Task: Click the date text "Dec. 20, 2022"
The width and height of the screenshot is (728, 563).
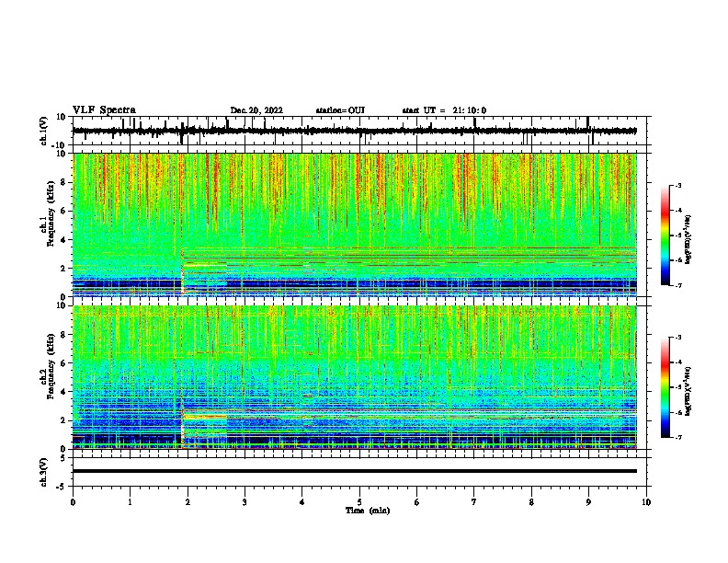Action: coord(256,110)
